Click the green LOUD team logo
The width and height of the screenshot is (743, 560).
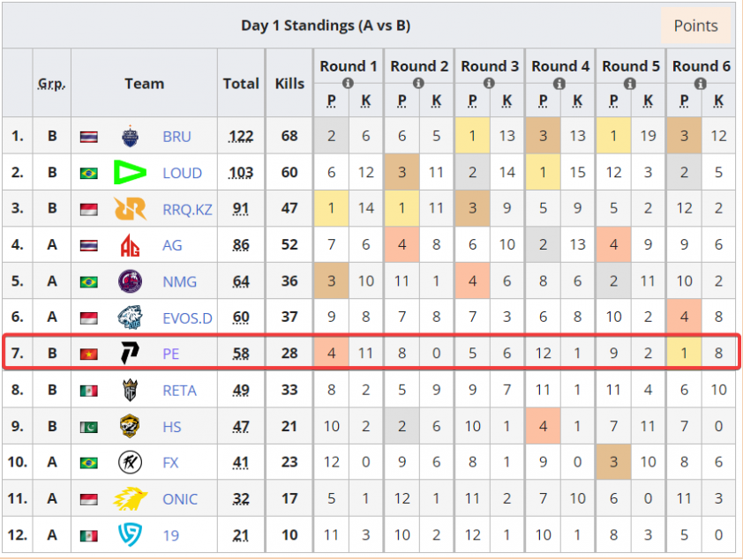coord(130,173)
